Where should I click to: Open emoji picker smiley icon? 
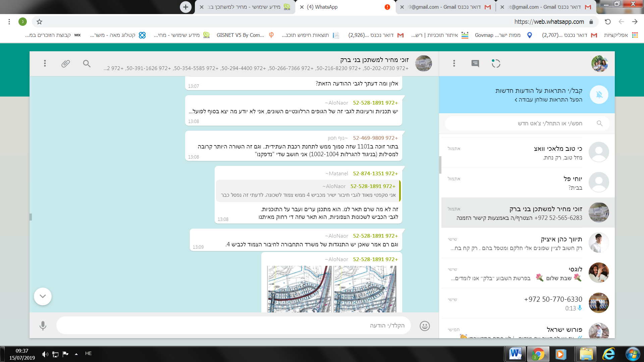click(425, 326)
